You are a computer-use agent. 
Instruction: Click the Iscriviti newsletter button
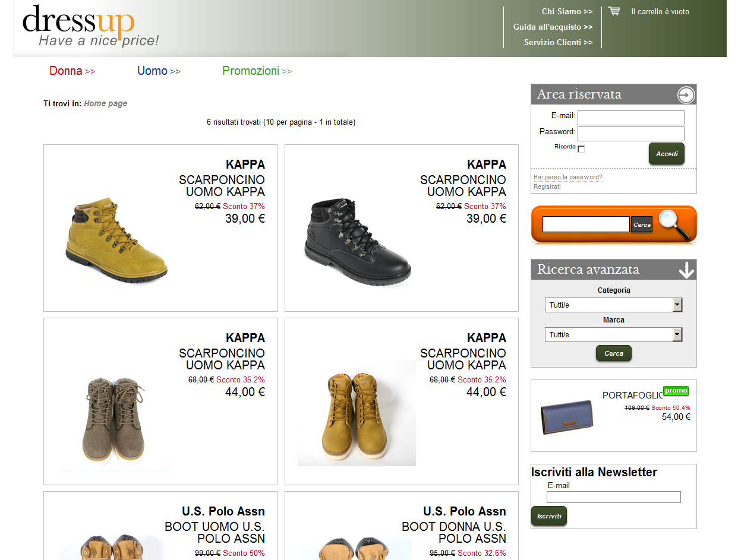[x=549, y=516]
